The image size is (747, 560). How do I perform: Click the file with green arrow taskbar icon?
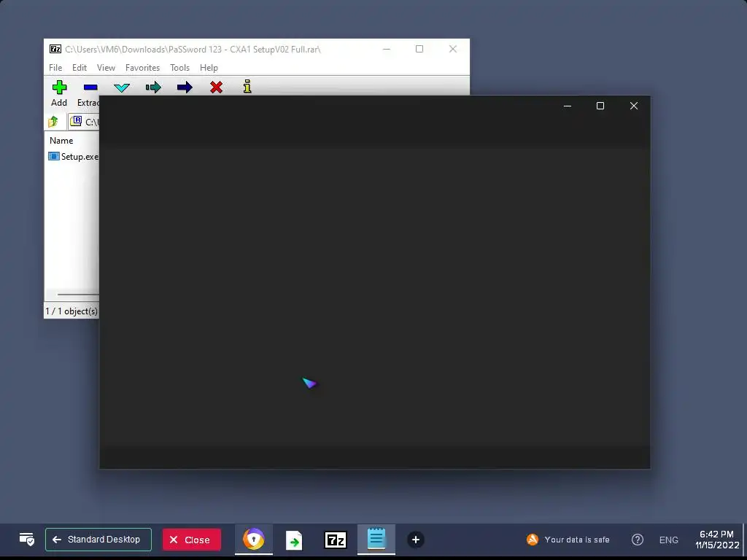coord(294,540)
